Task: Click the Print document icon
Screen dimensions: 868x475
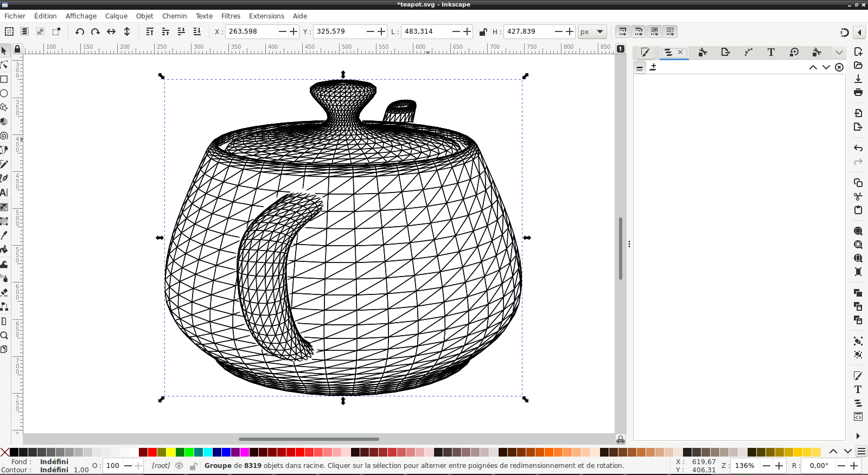Action: tap(858, 92)
